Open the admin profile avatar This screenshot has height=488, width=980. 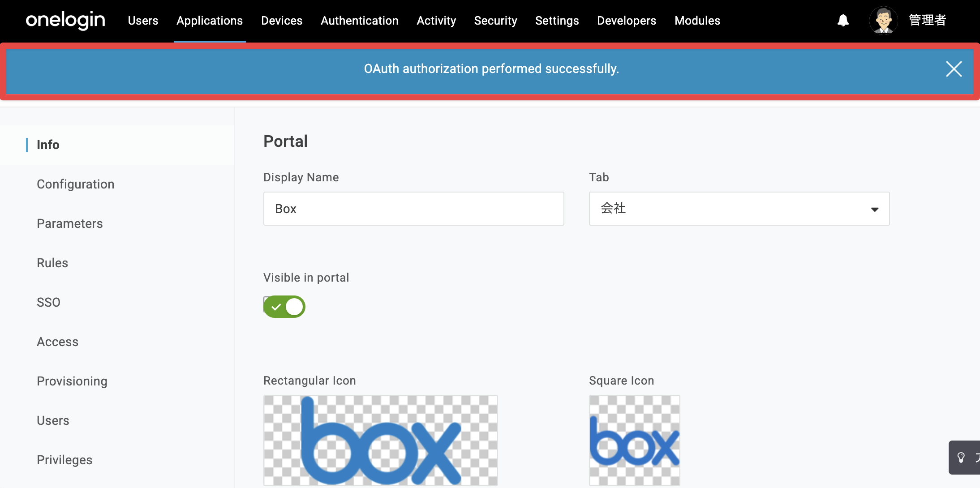click(x=883, y=20)
